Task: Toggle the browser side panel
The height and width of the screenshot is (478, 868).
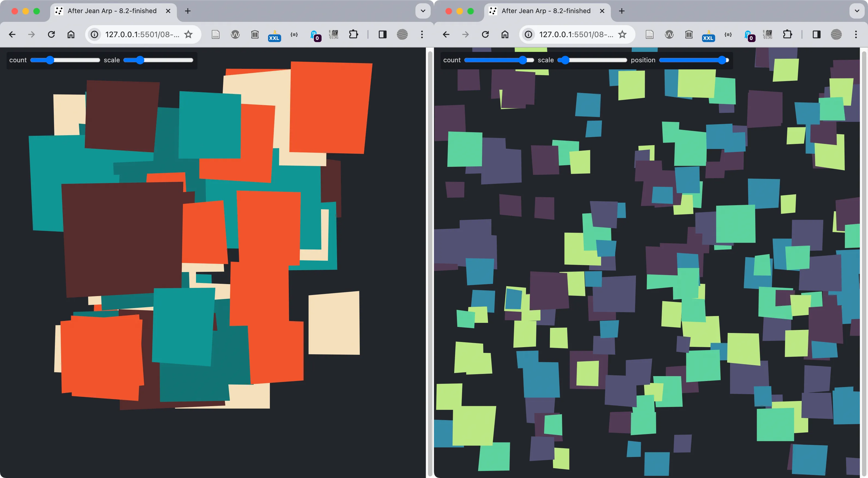Action: coord(382,34)
